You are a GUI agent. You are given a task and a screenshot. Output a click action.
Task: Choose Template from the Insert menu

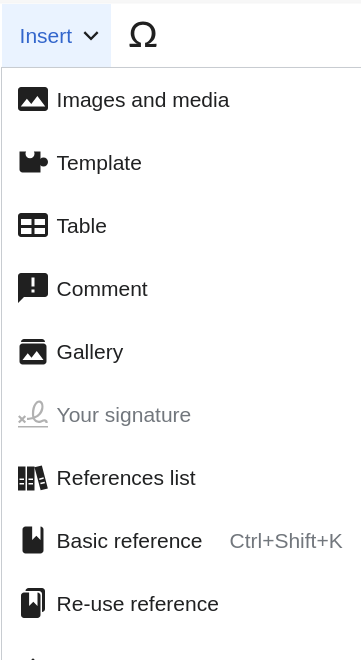181,162
